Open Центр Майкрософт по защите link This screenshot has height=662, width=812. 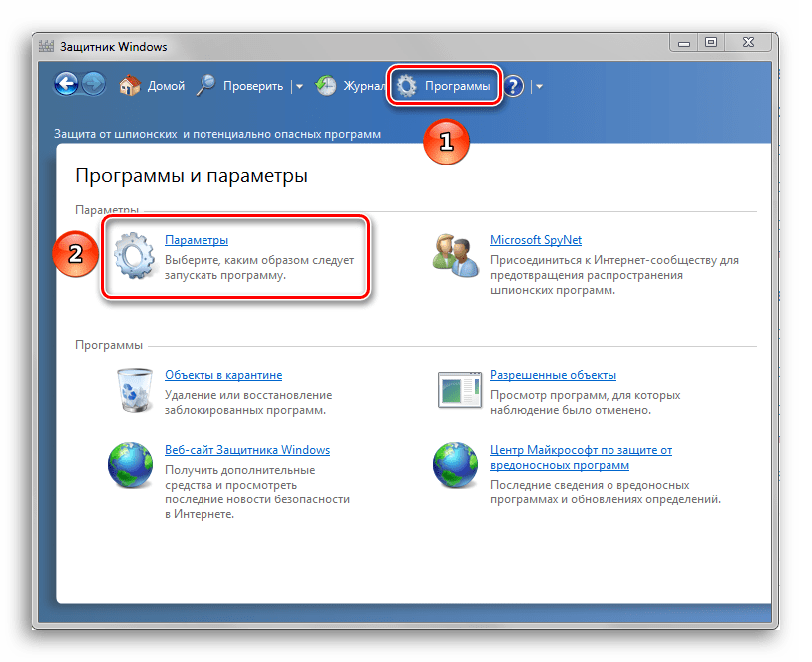click(x=581, y=457)
